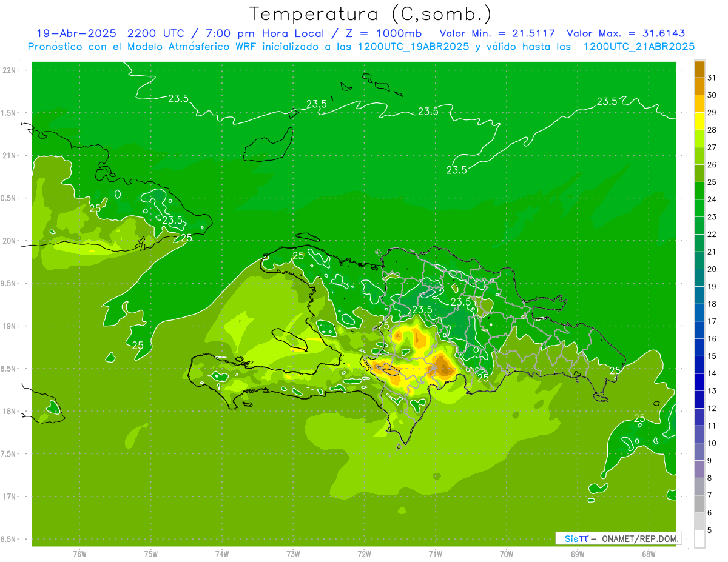The width and height of the screenshot is (728, 562).
Task: Click legend value 27 on color scale
Action: [x=712, y=147]
